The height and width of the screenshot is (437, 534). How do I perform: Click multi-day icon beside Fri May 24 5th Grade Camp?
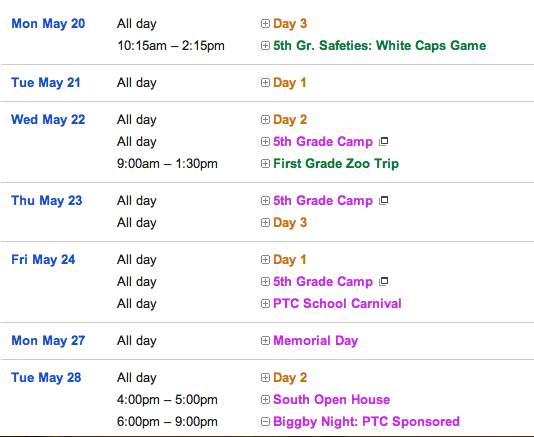pyautogui.click(x=384, y=281)
